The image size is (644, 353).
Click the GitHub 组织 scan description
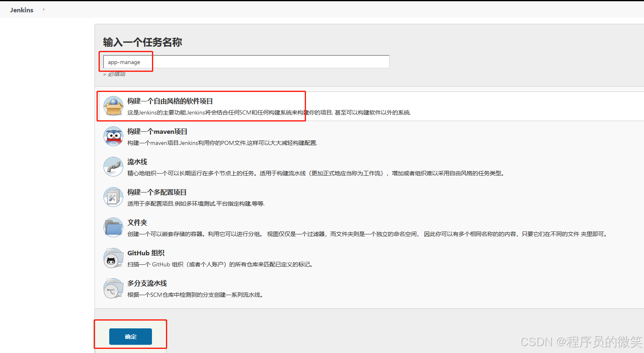(221, 264)
